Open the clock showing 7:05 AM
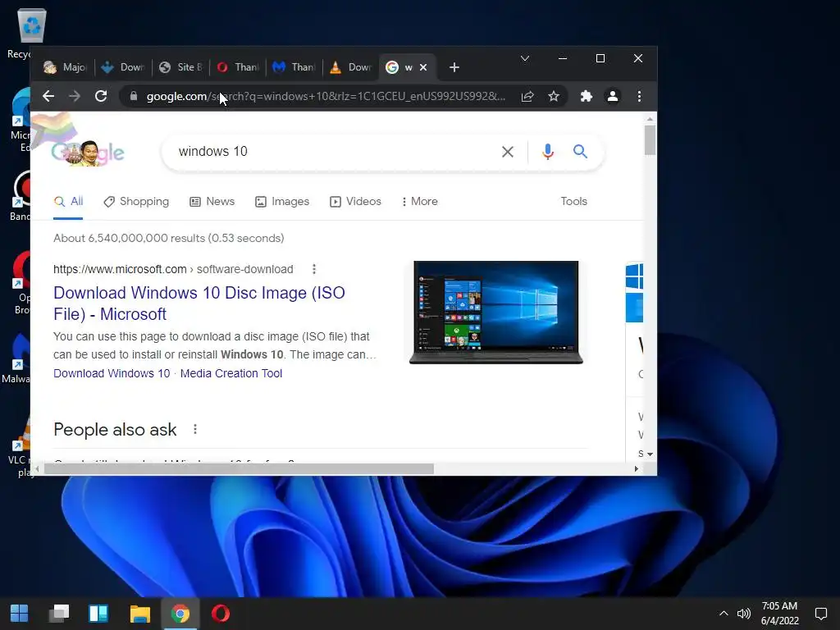The height and width of the screenshot is (630, 840). [779, 614]
